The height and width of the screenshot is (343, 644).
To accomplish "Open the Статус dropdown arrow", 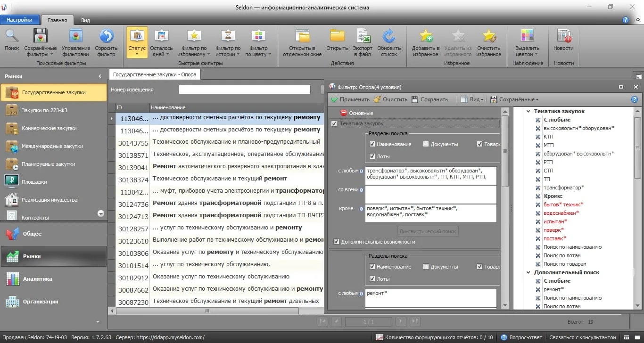I will coord(137,54).
